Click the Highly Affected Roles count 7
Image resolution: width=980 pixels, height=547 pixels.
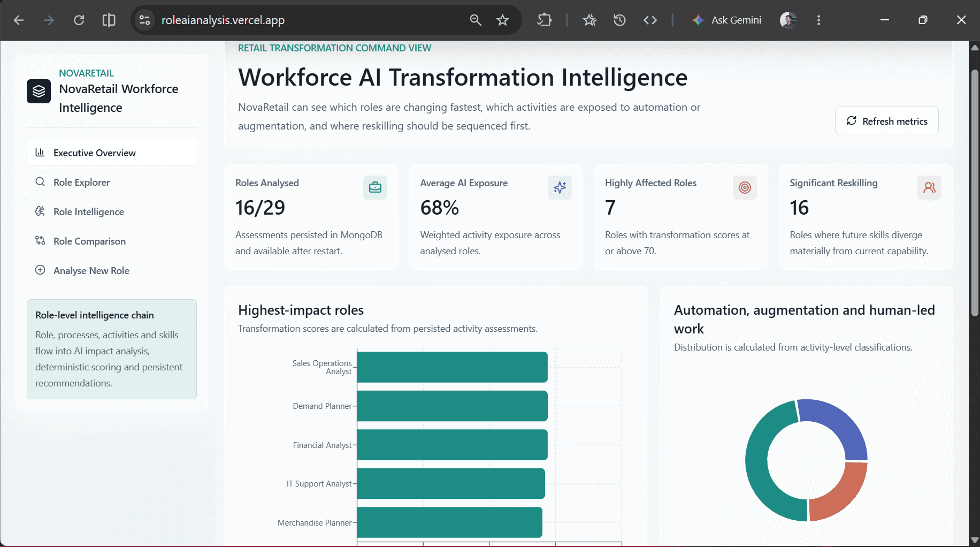tap(610, 208)
